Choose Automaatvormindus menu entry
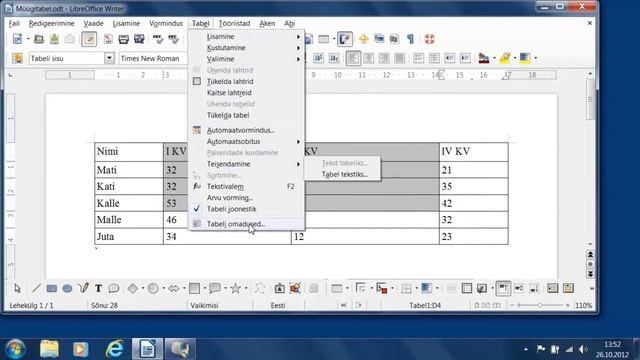Viewport: 640px width, 360px height. tap(246, 131)
